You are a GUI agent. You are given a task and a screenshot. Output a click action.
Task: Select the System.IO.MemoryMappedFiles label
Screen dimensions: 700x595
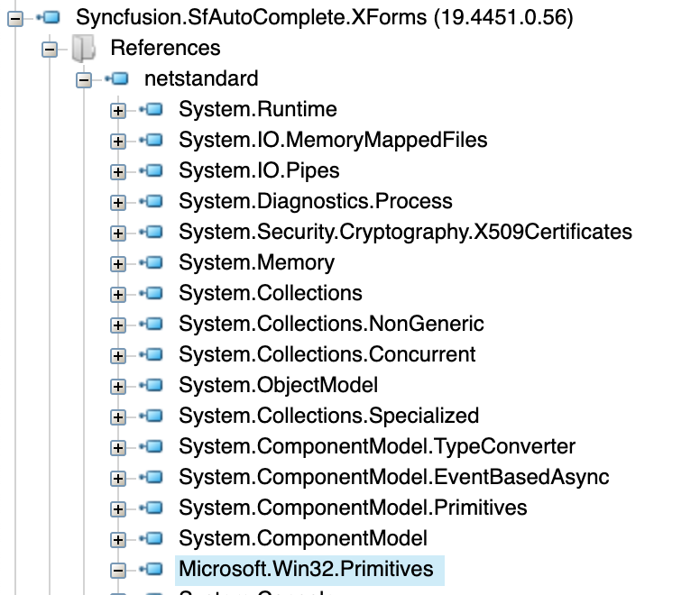333,140
